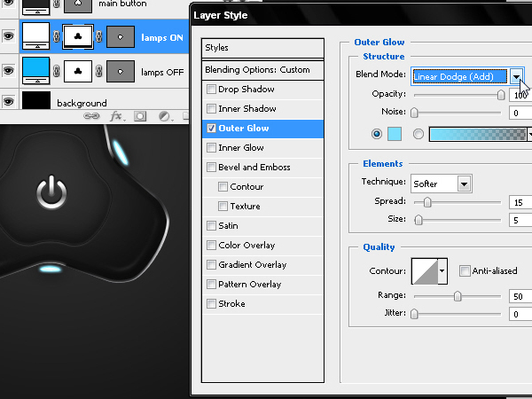
Task: Open Stroke settings label
Action: click(231, 303)
